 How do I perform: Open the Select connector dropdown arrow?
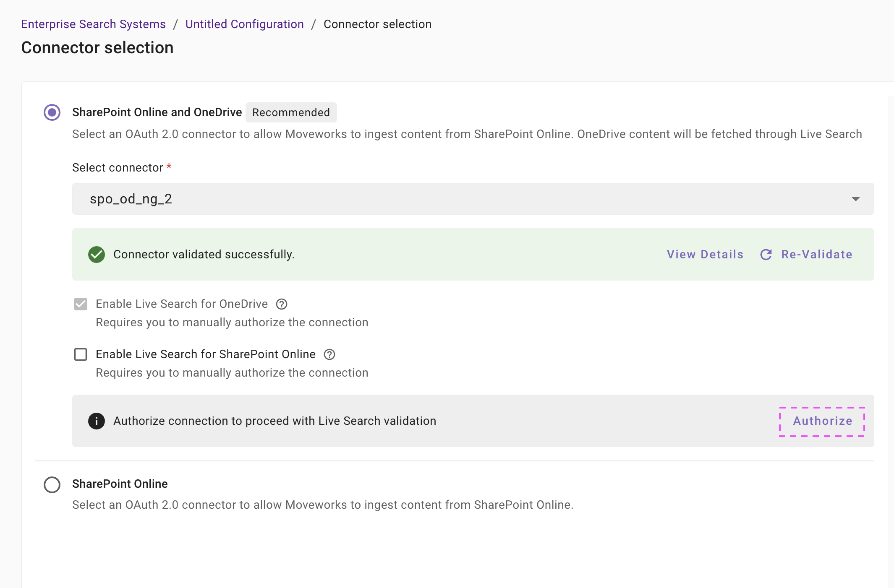pos(855,199)
